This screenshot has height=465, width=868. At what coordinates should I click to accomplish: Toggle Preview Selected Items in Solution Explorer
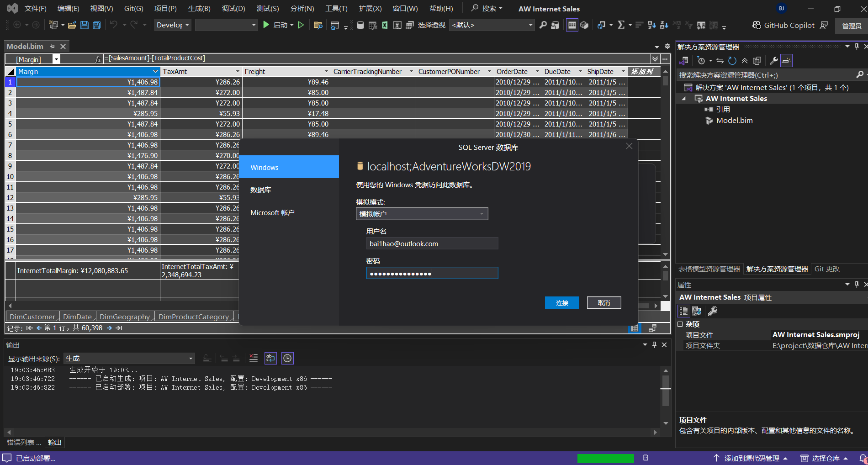[x=786, y=60]
